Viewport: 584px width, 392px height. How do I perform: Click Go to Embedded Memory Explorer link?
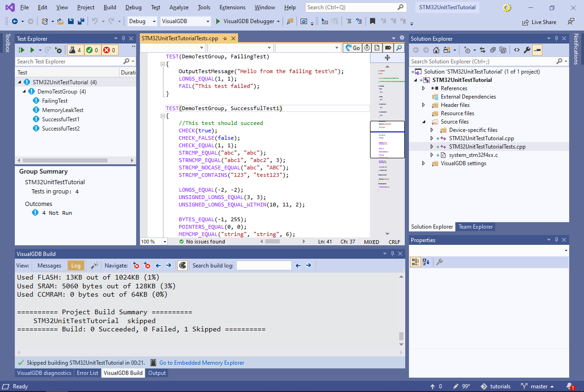(201, 363)
